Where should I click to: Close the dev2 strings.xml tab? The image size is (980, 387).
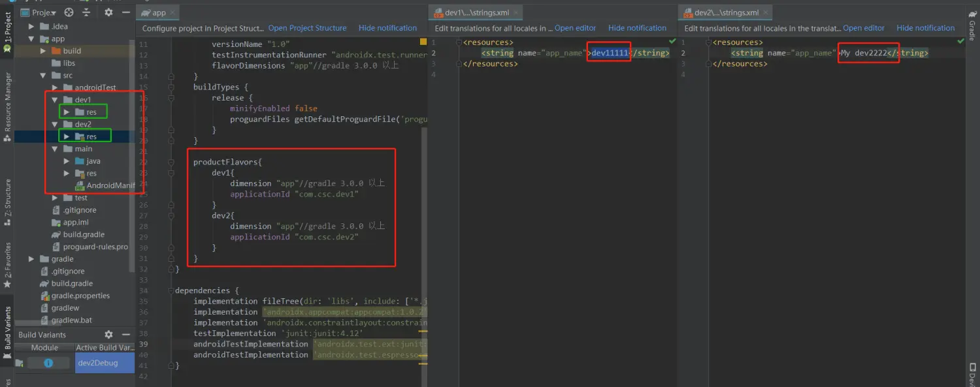pyautogui.click(x=766, y=12)
